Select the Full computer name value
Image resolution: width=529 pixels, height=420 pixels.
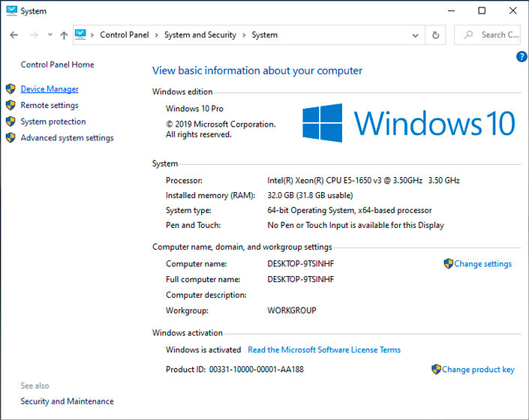[301, 279]
